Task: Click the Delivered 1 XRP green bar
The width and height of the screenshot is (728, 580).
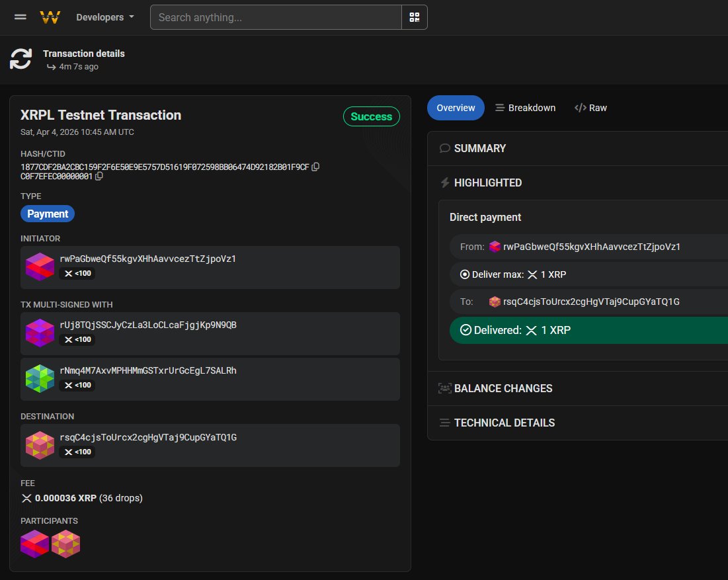Action: tap(588, 330)
